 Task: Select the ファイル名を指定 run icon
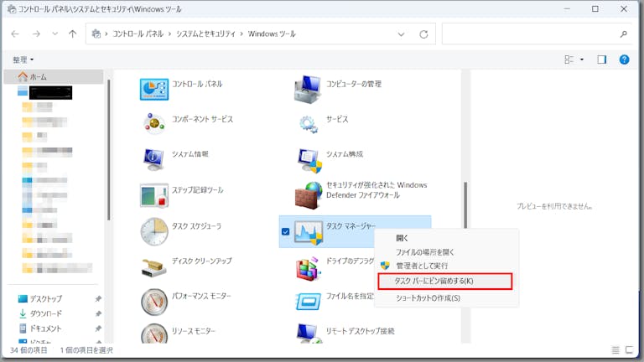pyautogui.click(x=308, y=302)
